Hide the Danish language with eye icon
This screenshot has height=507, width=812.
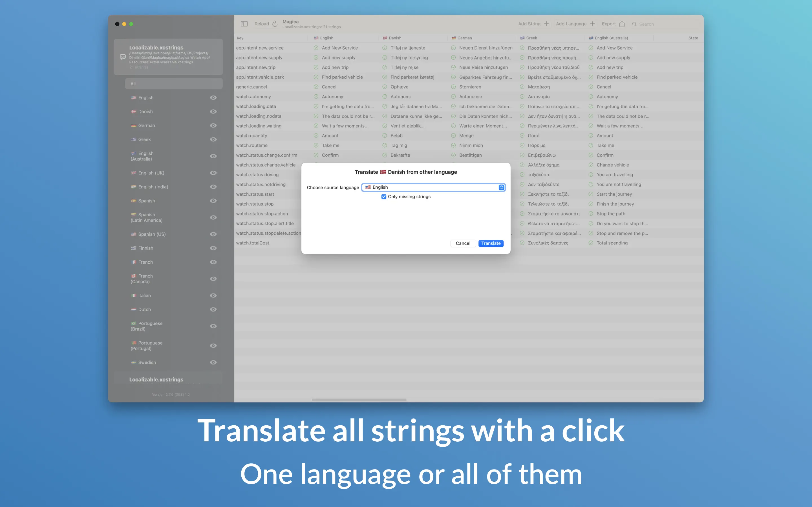(213, 112)
